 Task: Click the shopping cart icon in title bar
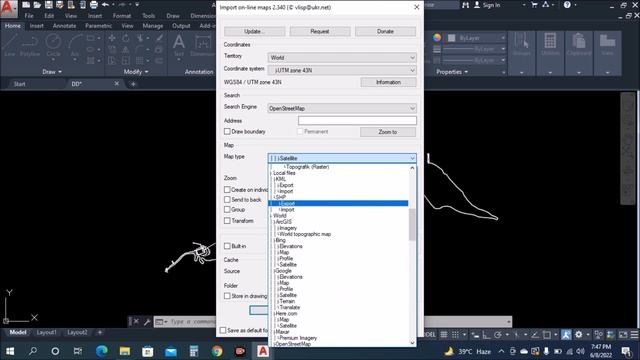(x=534, y=5)
